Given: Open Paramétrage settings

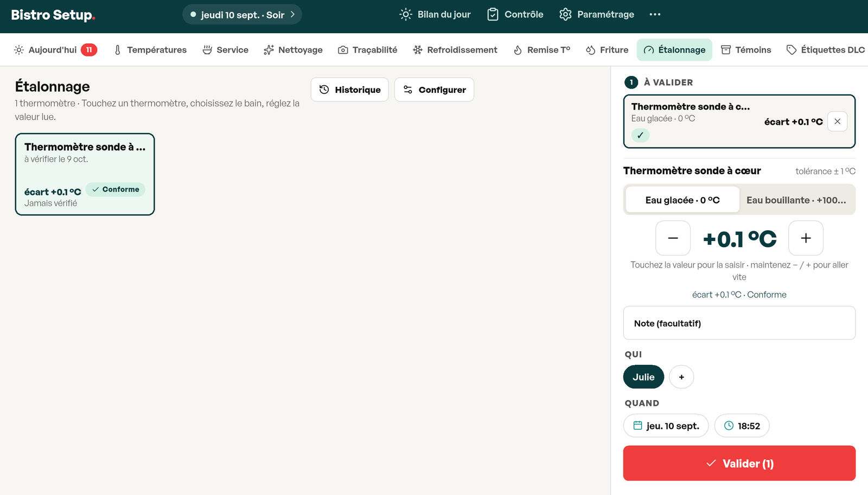Looking at the screenshot, I should pos(597,15).
